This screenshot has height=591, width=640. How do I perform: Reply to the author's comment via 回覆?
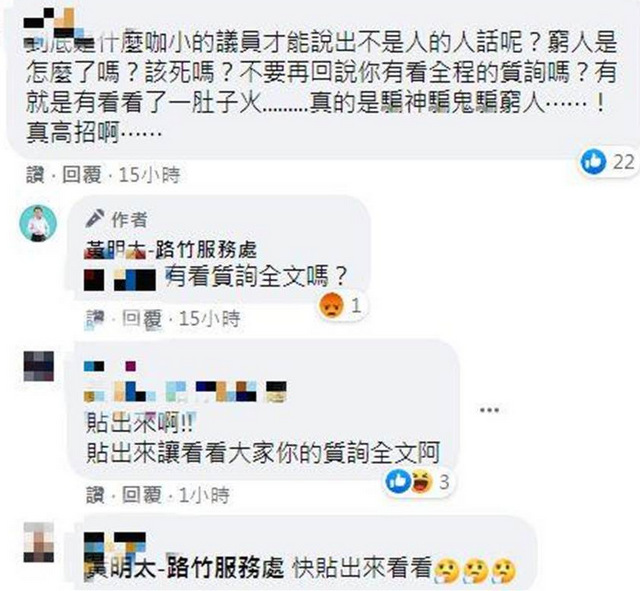(x=142, y=319)
